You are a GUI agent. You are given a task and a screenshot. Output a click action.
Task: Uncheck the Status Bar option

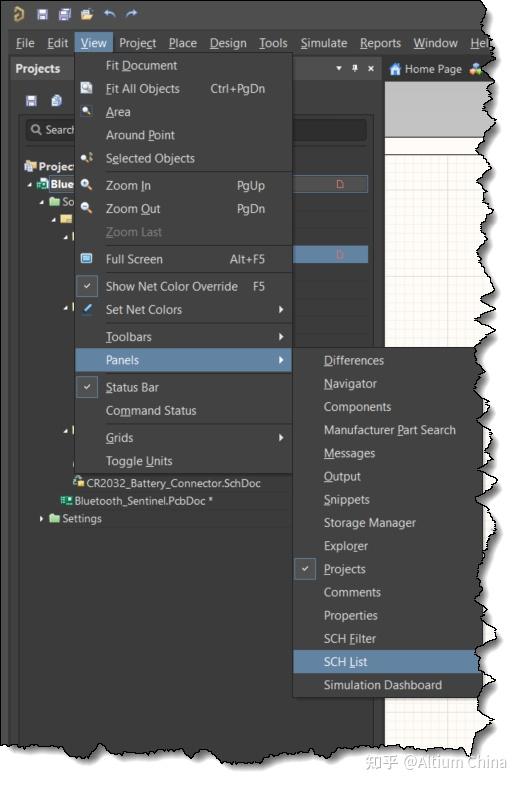pos(87,386)
